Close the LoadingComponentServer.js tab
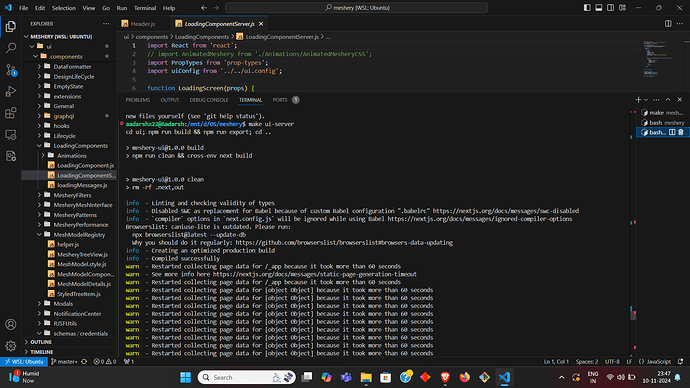 [x=261, y=24]
